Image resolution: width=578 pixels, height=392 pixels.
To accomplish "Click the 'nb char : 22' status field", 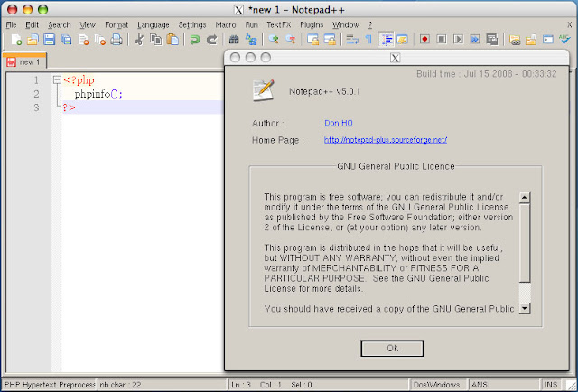I will tap(161, 385).
